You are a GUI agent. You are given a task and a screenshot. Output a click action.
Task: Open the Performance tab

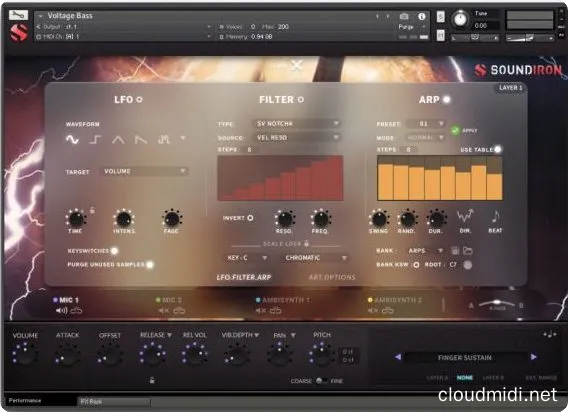25,401
